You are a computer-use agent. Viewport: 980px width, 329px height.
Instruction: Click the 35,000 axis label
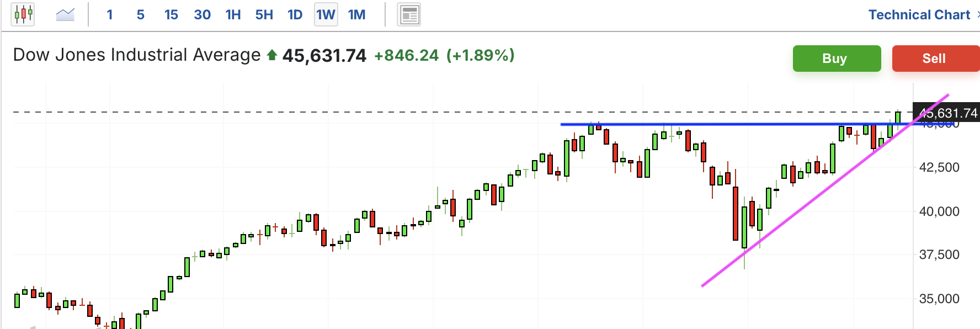(x=939, y=299)
